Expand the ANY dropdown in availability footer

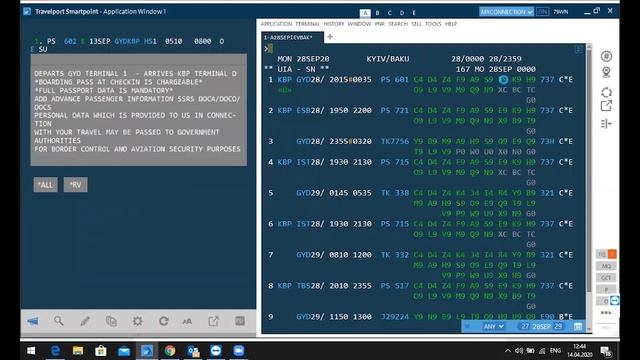tap(493, 327)
